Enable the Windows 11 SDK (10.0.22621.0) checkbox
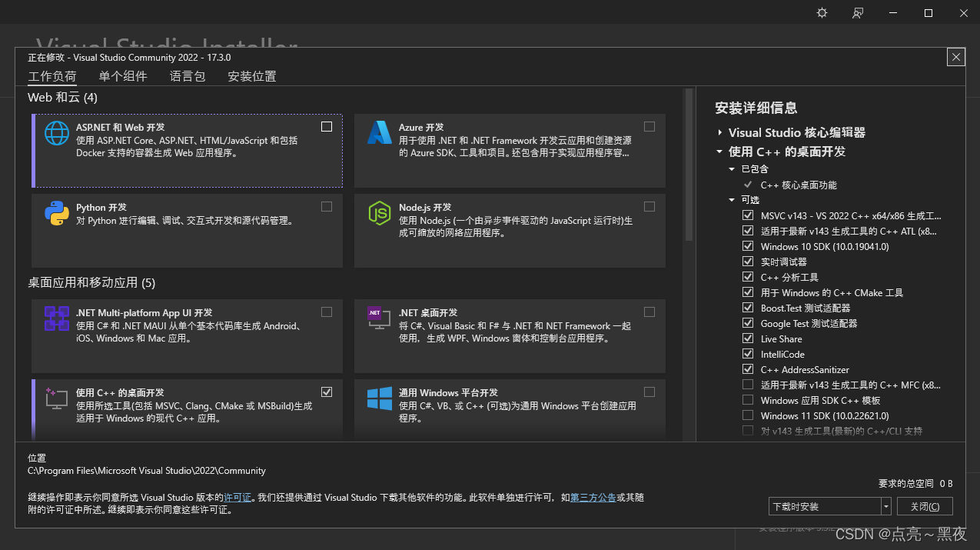This screenshot has width=980, height=550. pyautogui.click(x=748, y=415)
